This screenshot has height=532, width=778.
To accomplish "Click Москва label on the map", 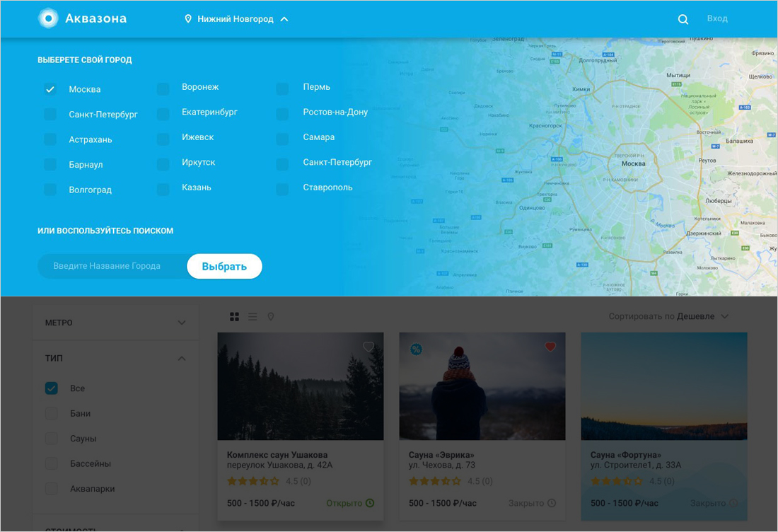I will pyautogui.click(x=634, y=163).
